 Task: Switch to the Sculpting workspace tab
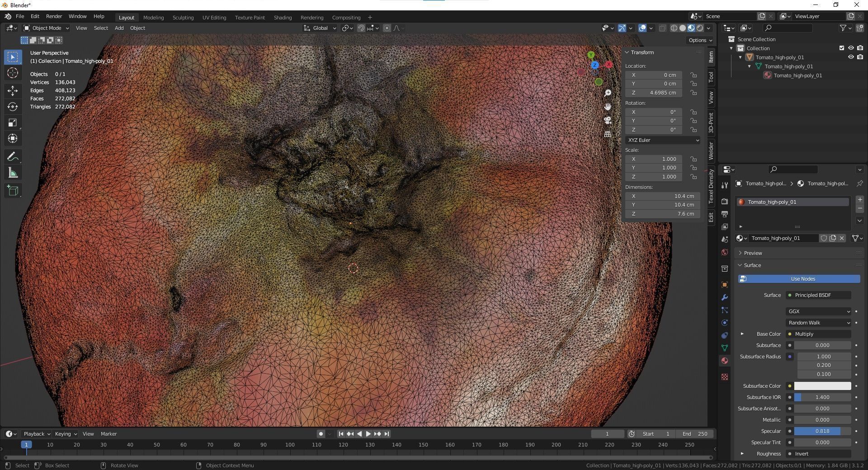(x=183, y=18)
